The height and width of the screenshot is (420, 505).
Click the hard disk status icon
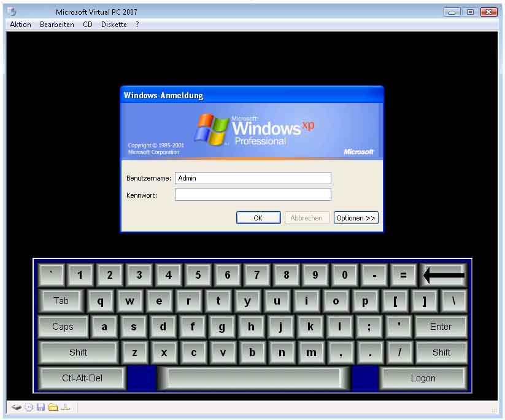click(16, 408)
